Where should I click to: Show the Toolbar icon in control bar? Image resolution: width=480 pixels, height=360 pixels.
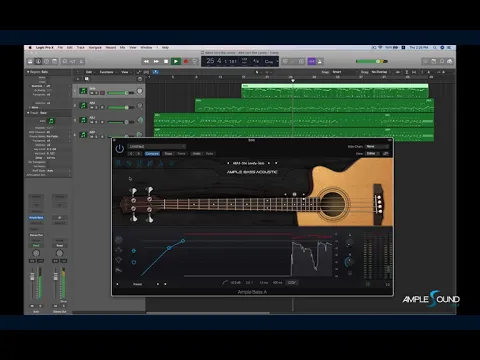point(55,61)
